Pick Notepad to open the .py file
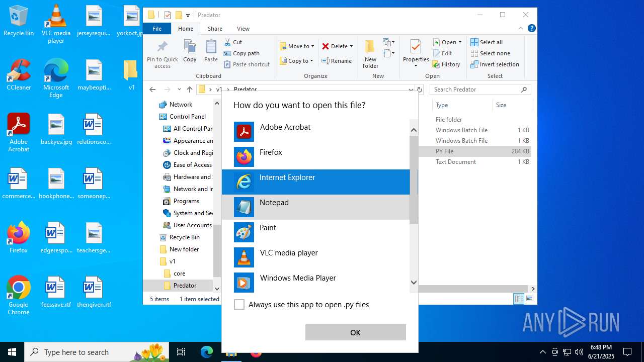644x362 pixels. click(316, 207)
